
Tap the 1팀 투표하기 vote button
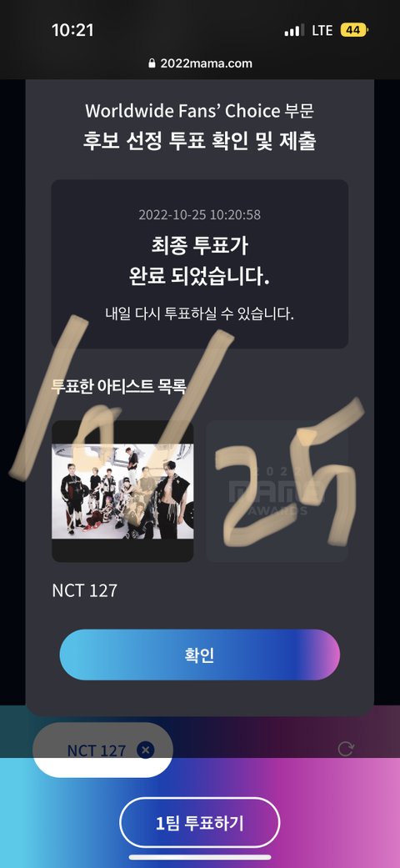coord(200,823)
